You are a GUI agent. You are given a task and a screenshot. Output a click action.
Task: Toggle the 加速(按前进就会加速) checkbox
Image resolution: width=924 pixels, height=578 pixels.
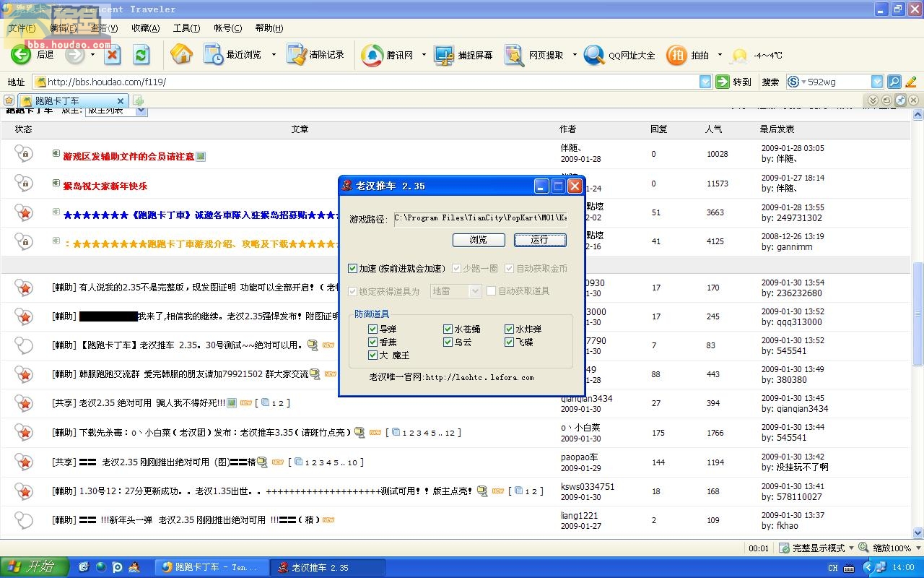coord(352,268)
